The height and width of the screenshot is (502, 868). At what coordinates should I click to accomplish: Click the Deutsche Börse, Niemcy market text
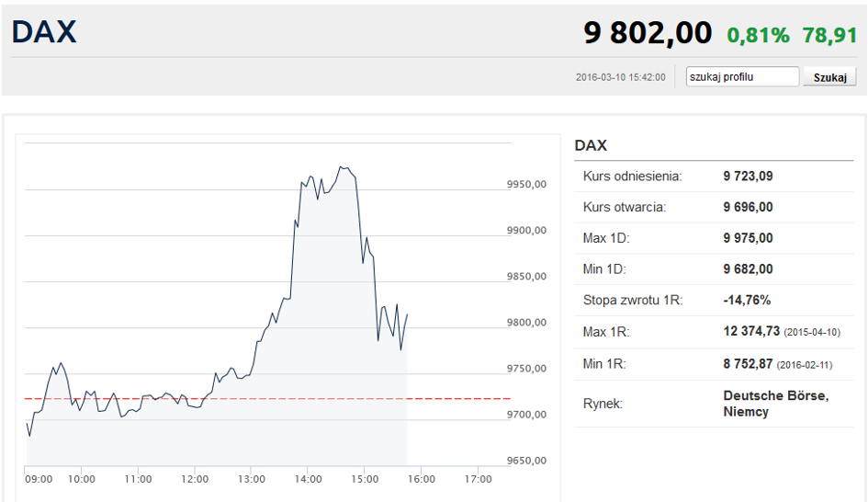click(x=775, y=404)
